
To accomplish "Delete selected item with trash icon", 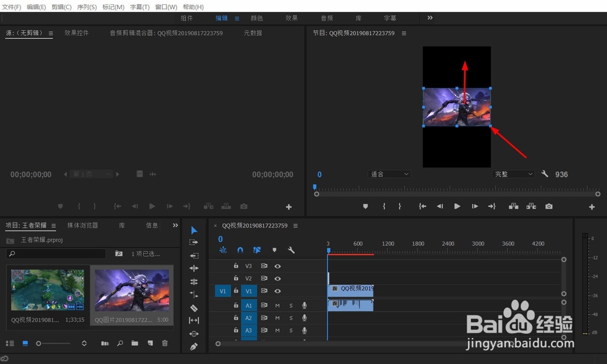I will point(165,343).
